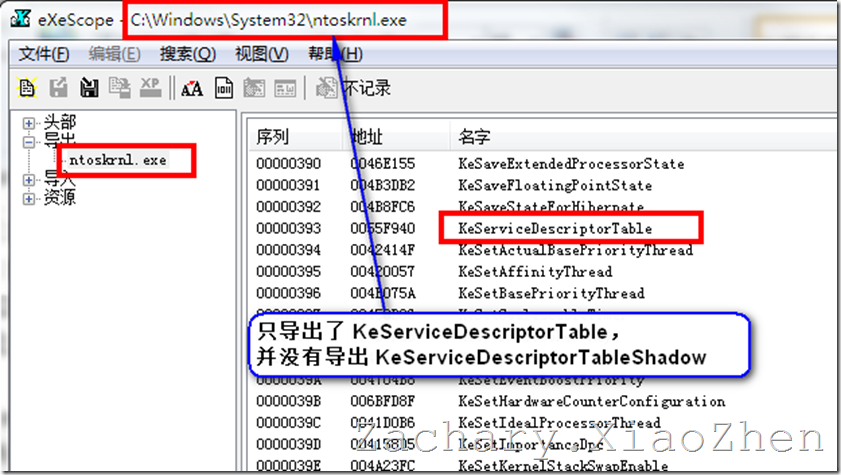Select KeSetActualBasePriorityThread name

576,250
